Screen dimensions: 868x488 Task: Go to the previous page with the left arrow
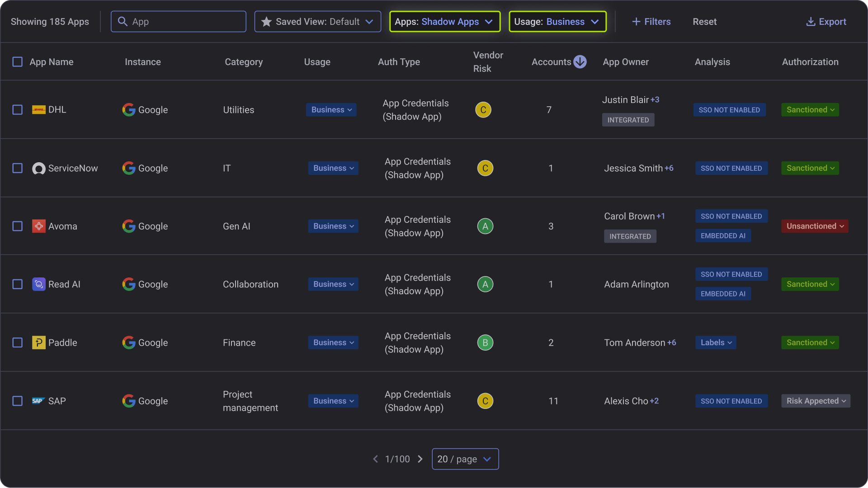(375, 459)
